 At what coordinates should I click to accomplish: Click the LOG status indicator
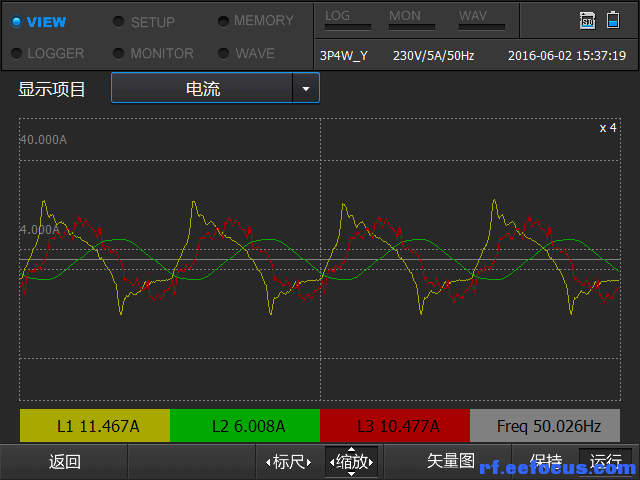(347, 21)
